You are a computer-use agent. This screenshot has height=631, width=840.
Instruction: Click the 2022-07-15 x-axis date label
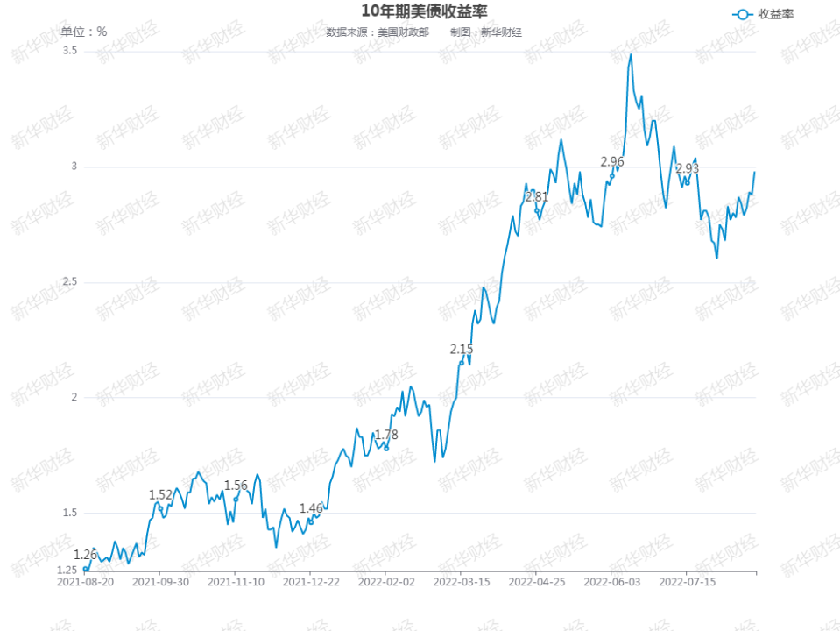coord(688,580)
